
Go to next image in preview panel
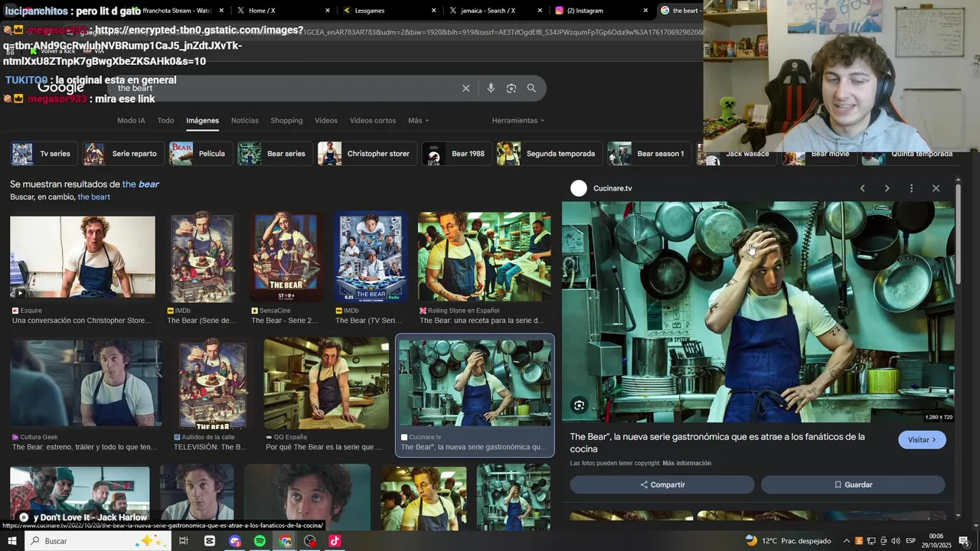(887, 188)
